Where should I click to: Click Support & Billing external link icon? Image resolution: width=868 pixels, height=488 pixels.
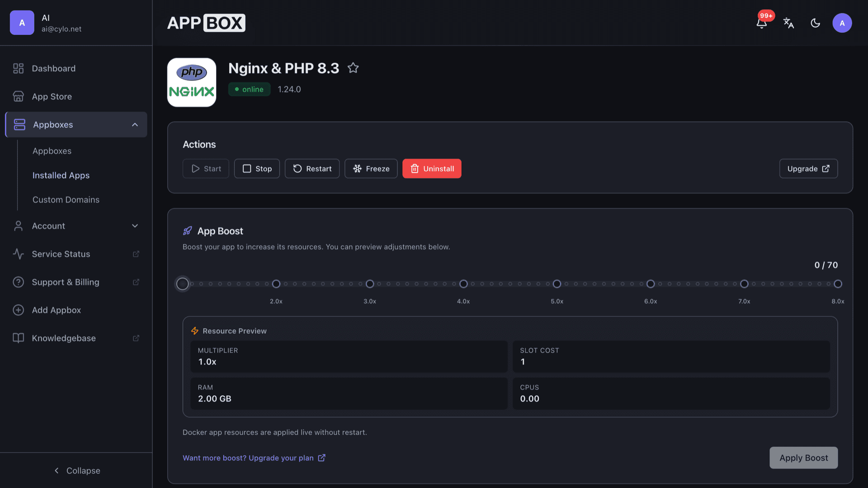pyautogui.click(x=136, y=282)
